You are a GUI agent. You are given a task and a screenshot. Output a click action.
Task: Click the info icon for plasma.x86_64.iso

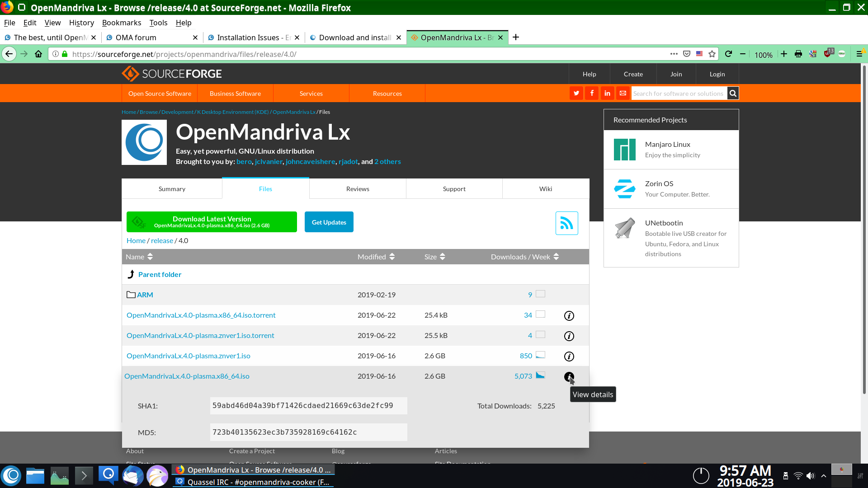pyautogui.click(x=569, y=377)
